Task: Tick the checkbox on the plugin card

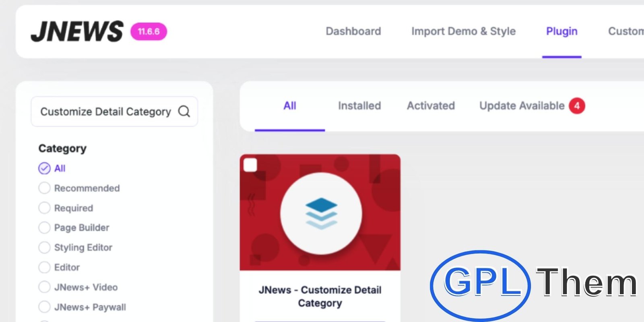Action: [250, 165]
